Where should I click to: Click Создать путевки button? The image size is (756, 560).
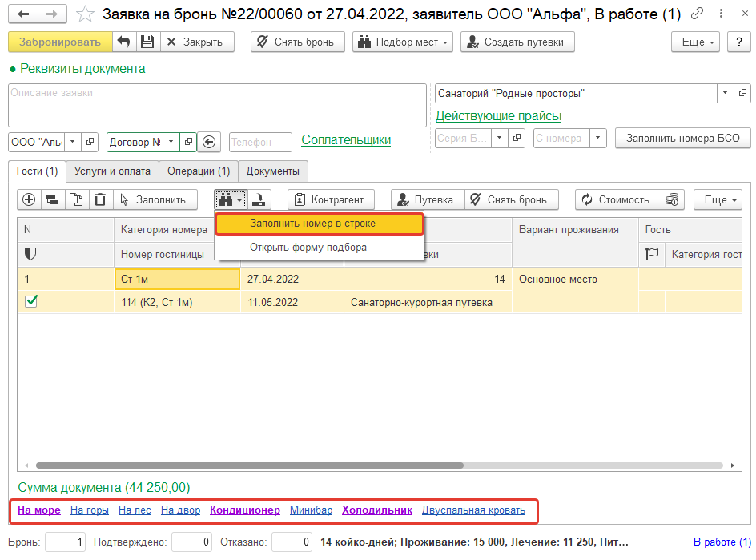tap(518, 42)
